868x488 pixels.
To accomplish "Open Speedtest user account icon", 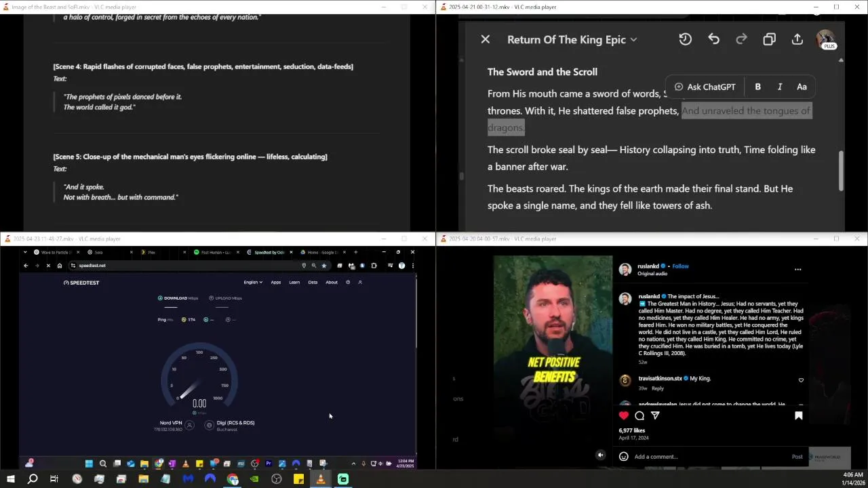I will click(360, 282).
